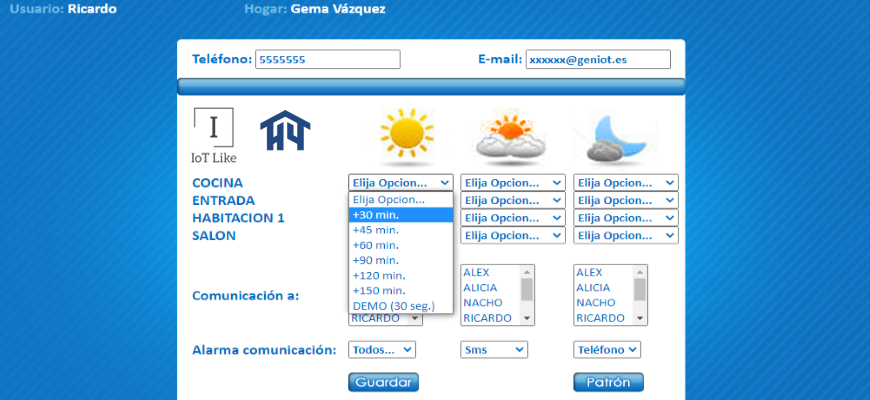
Task: Click the blue house logo icon
Action: click(285, 130)
